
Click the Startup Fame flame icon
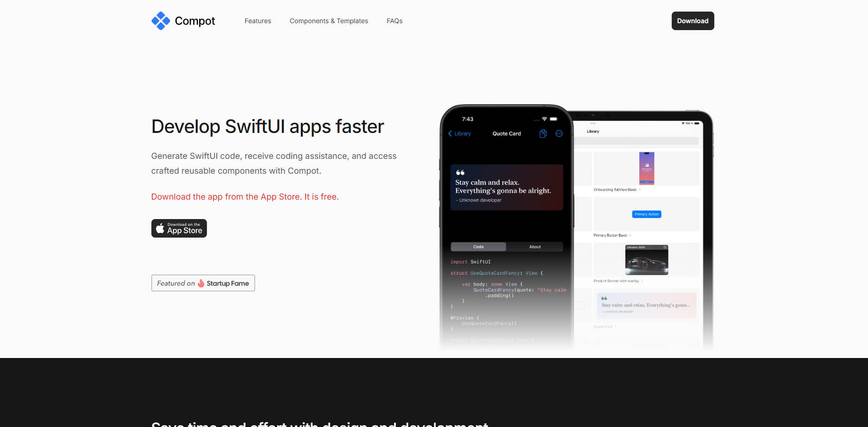pos(201,283)
